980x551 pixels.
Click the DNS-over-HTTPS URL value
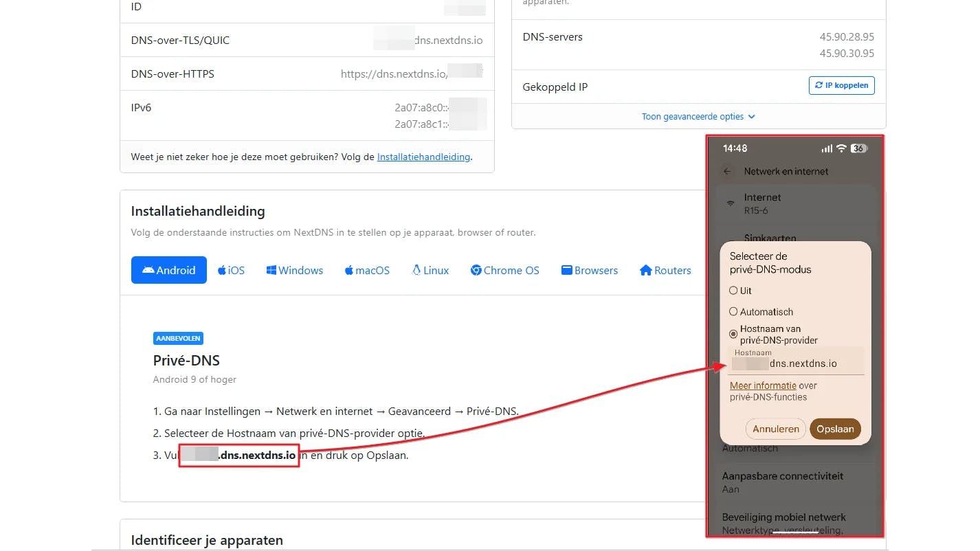click(x=411, y=74)
